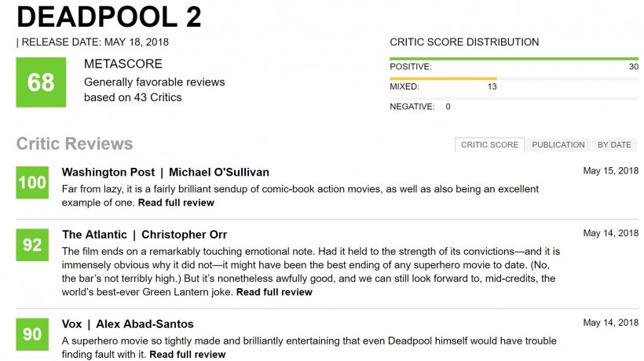Viewport: 644px width, 361px height.
Task: Sort reviews using By Date tab
Action: pyautogui.click(x=614, y=145)
